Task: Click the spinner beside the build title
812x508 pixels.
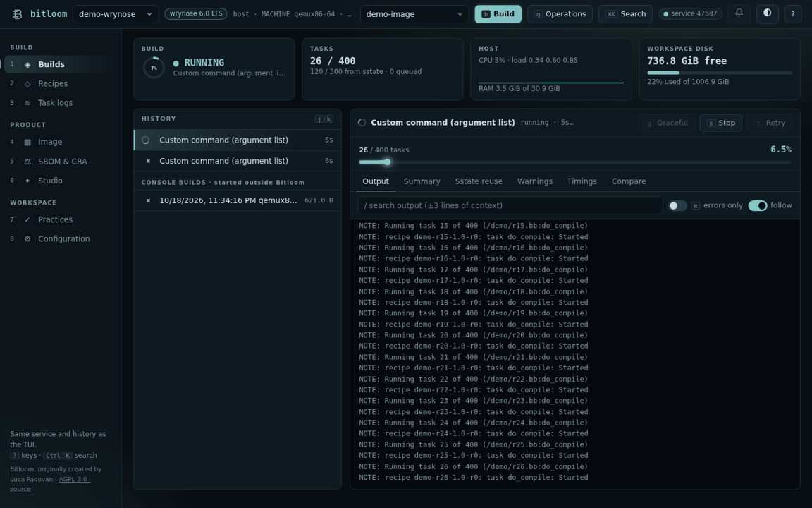Action: tap(362, 122)
